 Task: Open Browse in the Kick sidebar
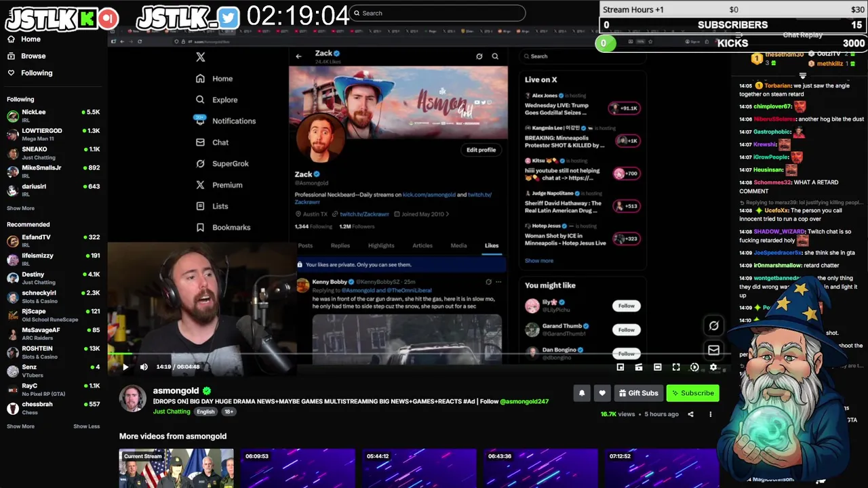tap(26, 56)
